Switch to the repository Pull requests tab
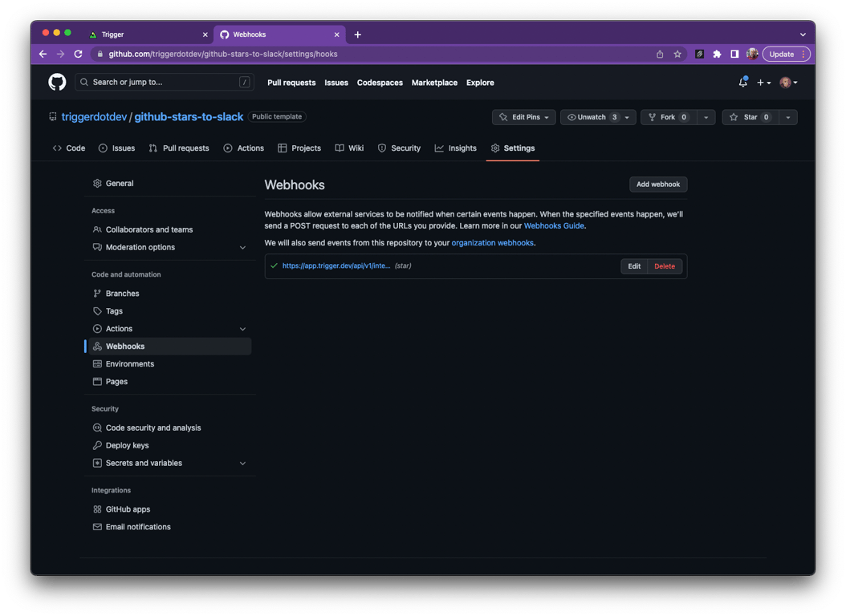The width and height of the screenshot is (846, 616). pos(179,148)
